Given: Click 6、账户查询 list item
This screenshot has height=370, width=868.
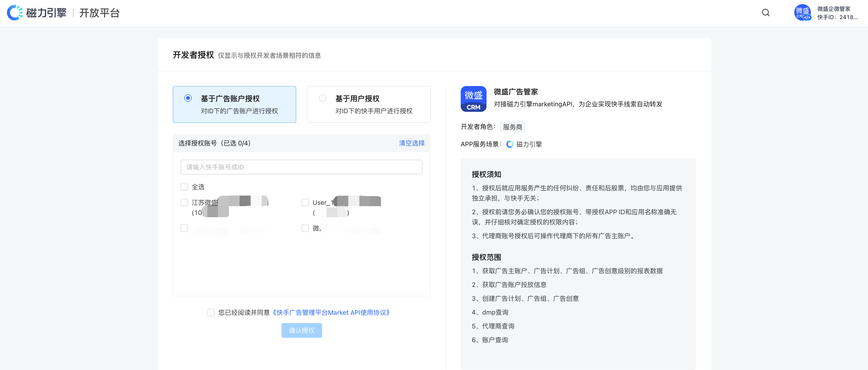Looking at the screenshot, I should tap(490, 340).
